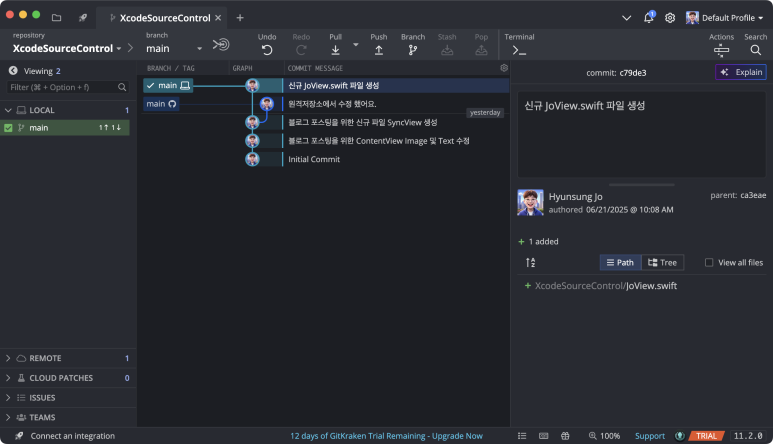Screen dimensions: 773x444
Task: Click the list icon in status bar
Action: (522, 436)
